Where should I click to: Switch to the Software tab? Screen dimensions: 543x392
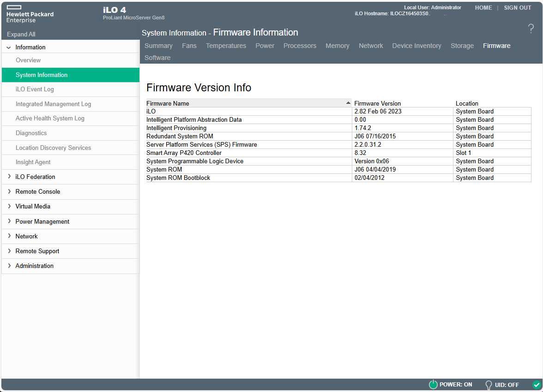tap(157, 58)
